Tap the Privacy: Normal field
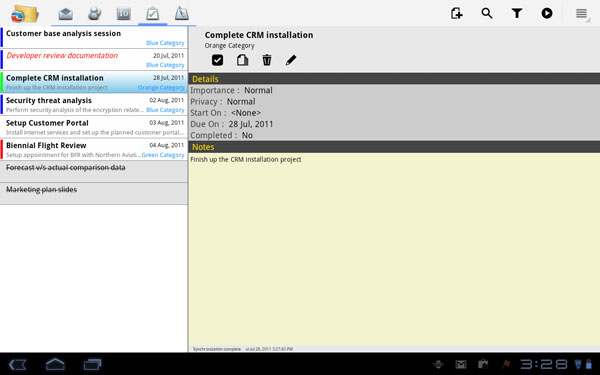This screenshot has height=375, width=600. [x=223, y=102]
